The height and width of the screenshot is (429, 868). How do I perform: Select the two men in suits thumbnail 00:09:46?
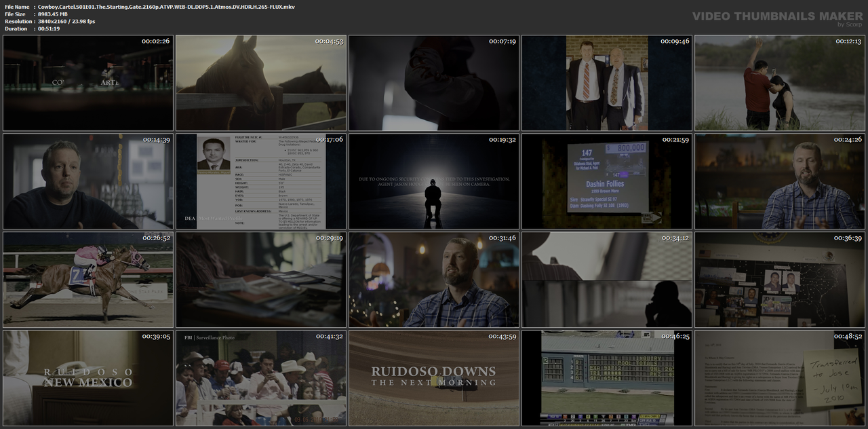607,83
